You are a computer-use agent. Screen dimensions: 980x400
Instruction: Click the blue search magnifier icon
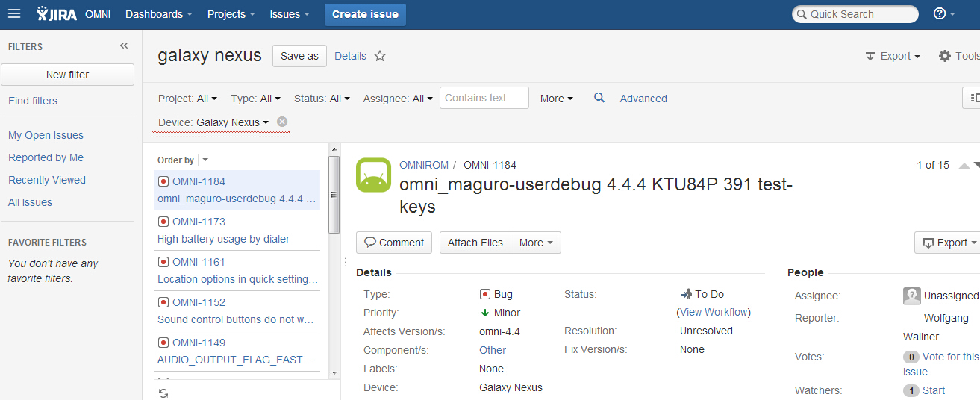point(599,98)
